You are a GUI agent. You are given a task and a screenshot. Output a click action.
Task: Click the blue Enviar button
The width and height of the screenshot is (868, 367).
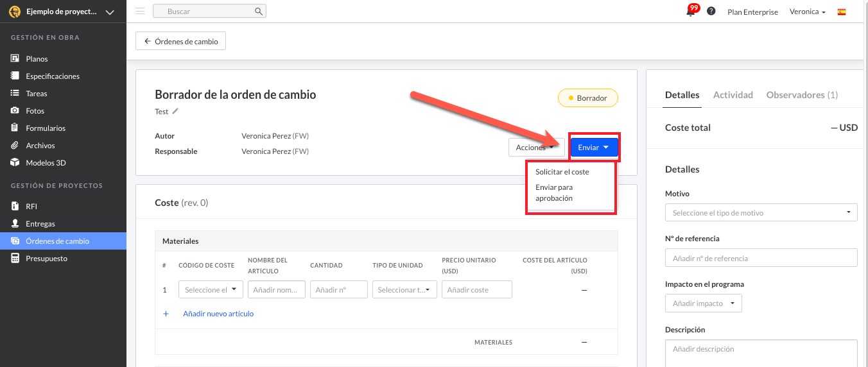click(x=594, y=148)
